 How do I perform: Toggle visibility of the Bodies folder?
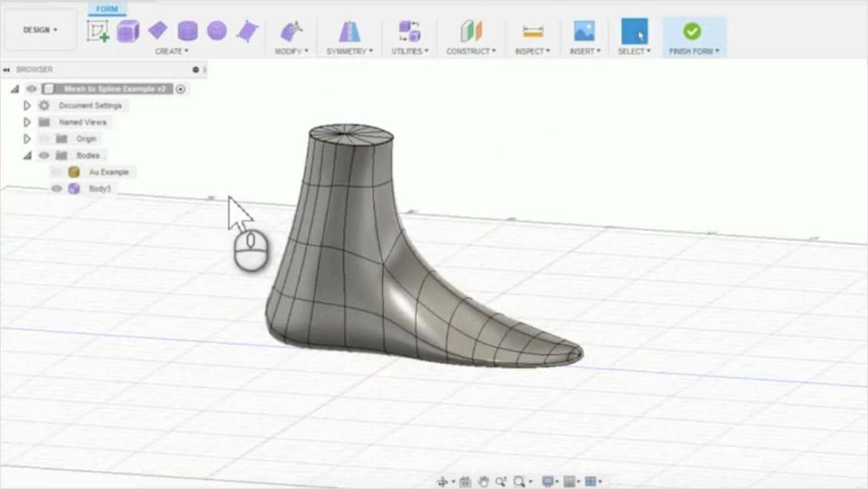44,155
